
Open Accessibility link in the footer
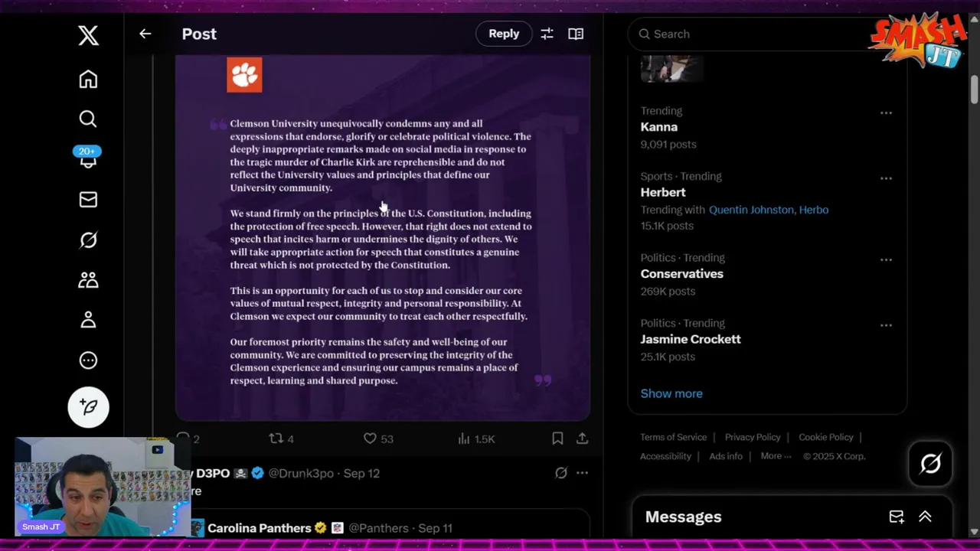(x=666, y=456)
